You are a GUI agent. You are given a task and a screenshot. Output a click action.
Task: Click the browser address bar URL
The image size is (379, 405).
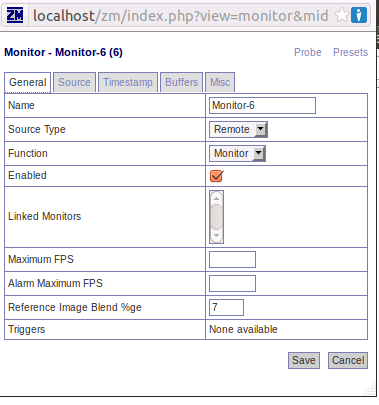click(181, 16)
